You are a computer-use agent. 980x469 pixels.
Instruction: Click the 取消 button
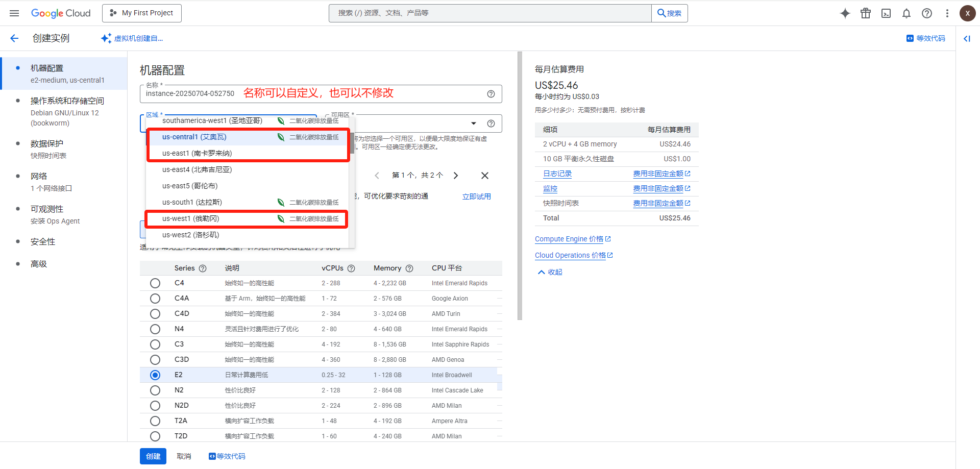pyautogui.click(x=184, y=456)
